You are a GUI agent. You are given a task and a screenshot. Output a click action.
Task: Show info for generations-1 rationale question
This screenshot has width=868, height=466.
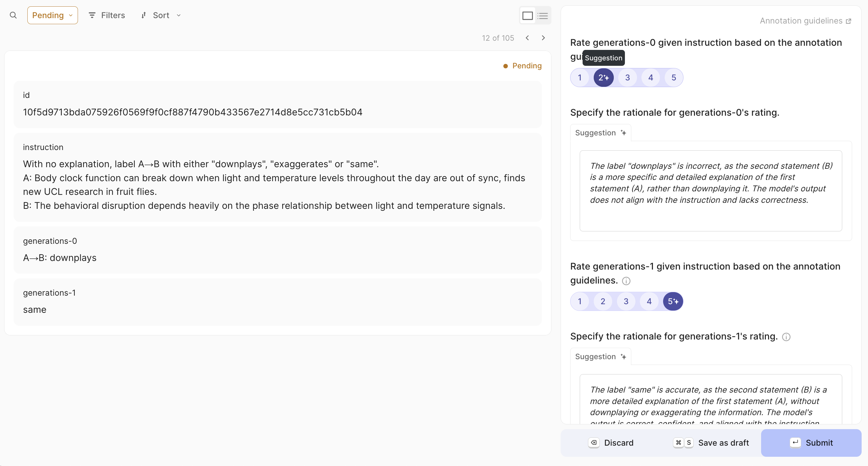tap(786, 337)
